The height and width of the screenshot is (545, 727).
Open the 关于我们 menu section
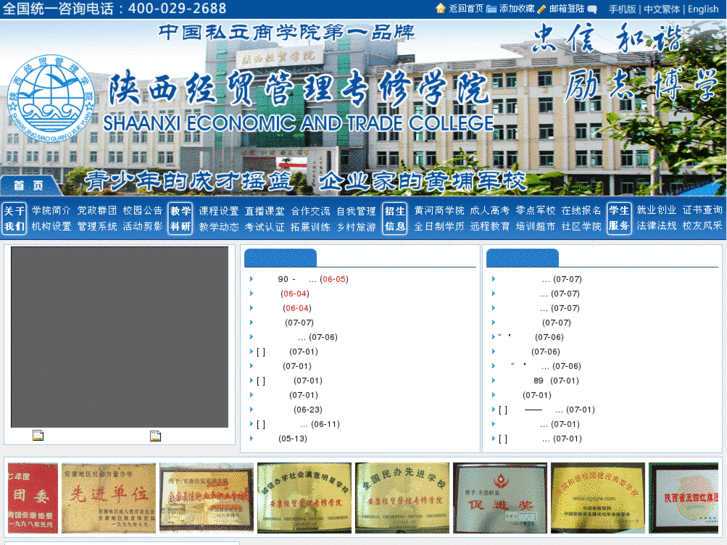click(x=14, y=218)
